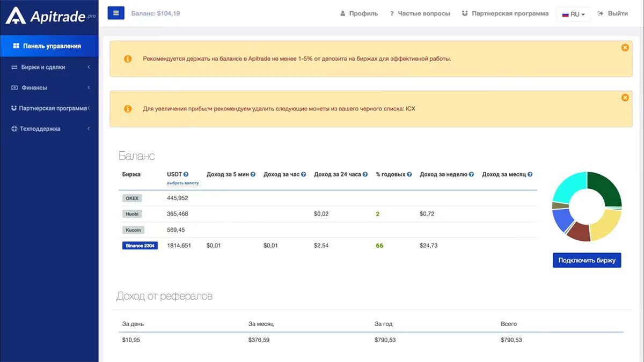Screen dimensions: 644x362
Task: Open Партнерская программа in top bar
Action: click(505, 13)
